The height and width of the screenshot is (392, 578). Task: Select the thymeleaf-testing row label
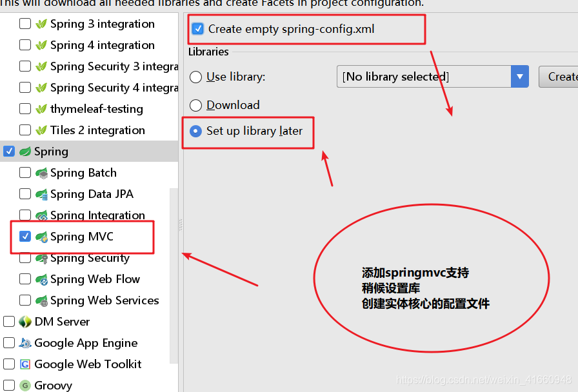[97, 109]
